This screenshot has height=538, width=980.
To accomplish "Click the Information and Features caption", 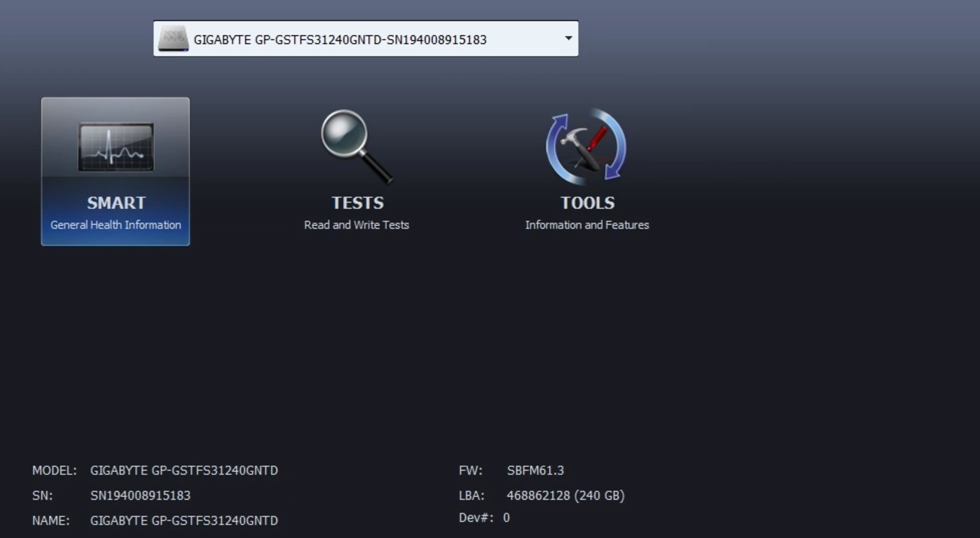I will click(587, 225).
